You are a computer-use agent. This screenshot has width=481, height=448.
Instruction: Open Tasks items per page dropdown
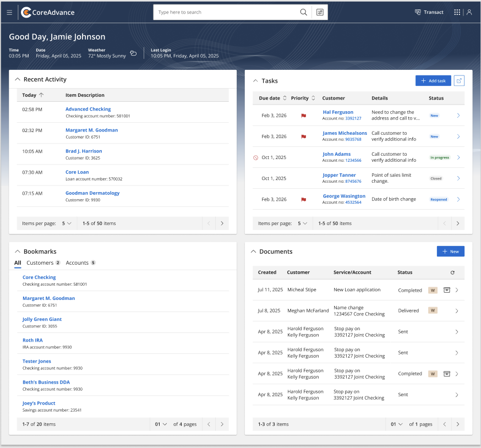302,223
